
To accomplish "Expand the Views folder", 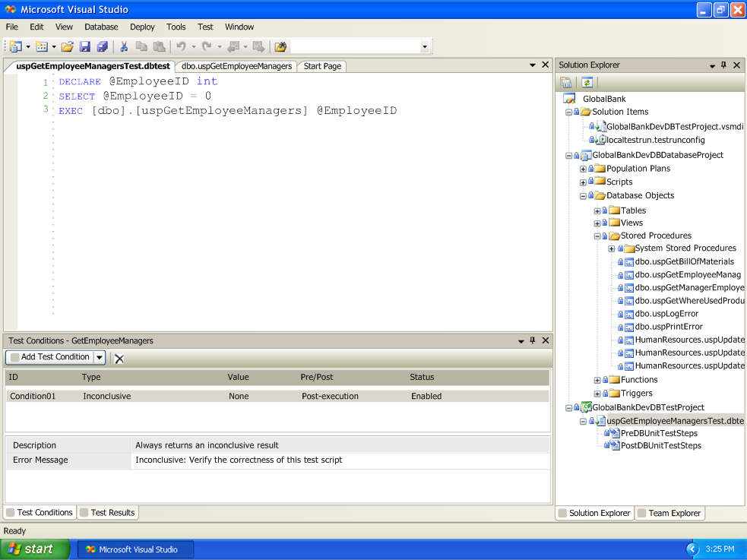I will click(597, 223).
